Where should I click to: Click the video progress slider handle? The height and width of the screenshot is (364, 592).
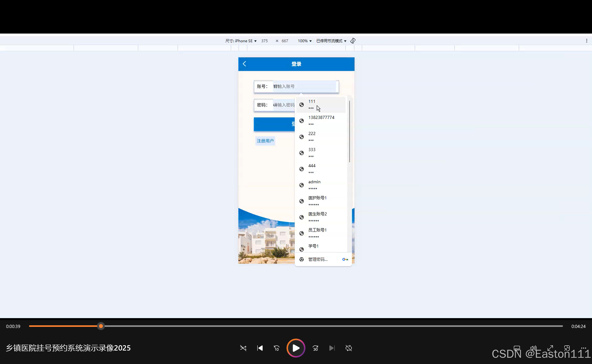[x=101, y=326]
